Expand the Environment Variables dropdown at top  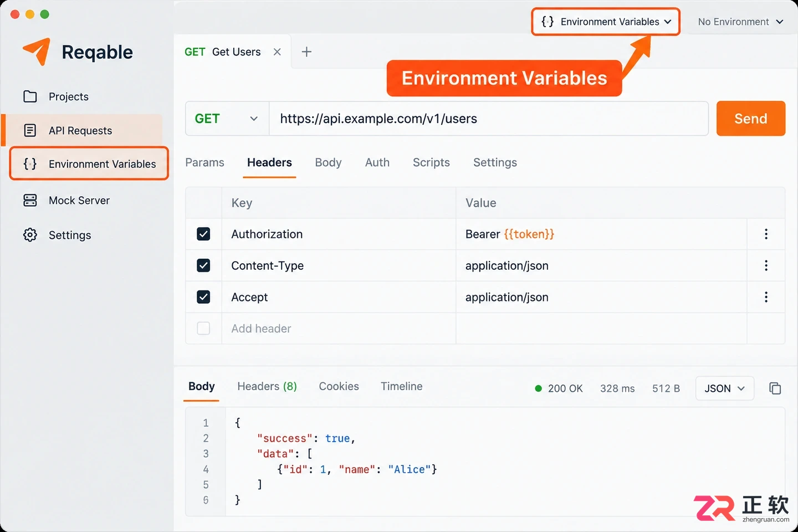pyautogui.click(x=606, y=22)
